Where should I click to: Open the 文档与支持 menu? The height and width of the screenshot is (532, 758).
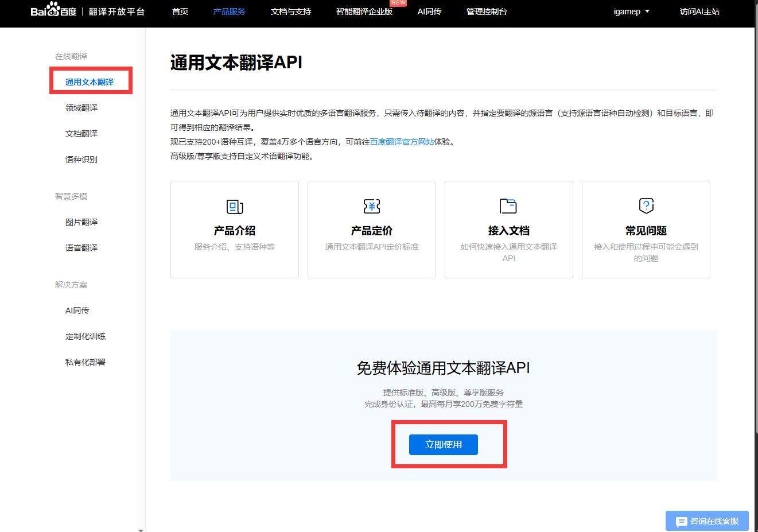coord(291,11)
